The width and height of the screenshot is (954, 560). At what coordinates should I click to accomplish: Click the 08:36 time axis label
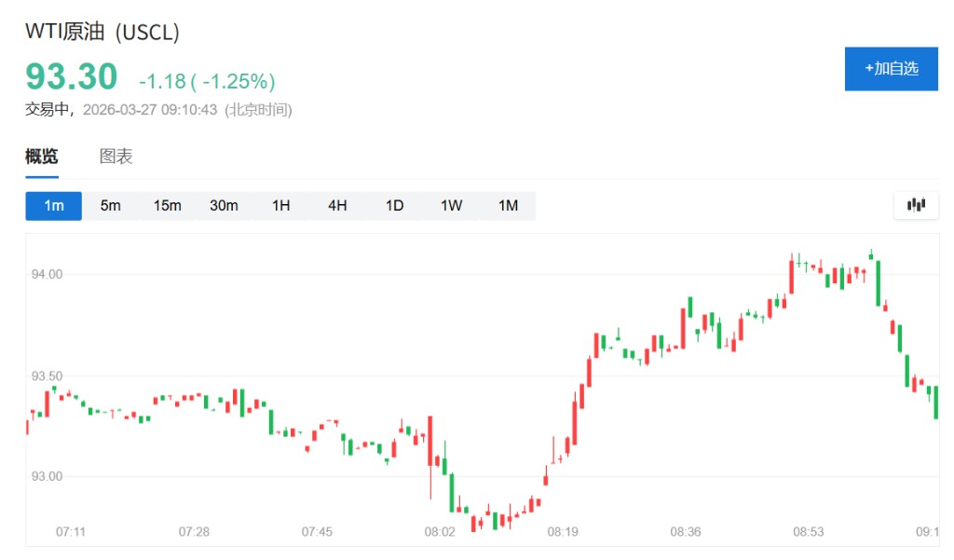(x=686, y=532)
